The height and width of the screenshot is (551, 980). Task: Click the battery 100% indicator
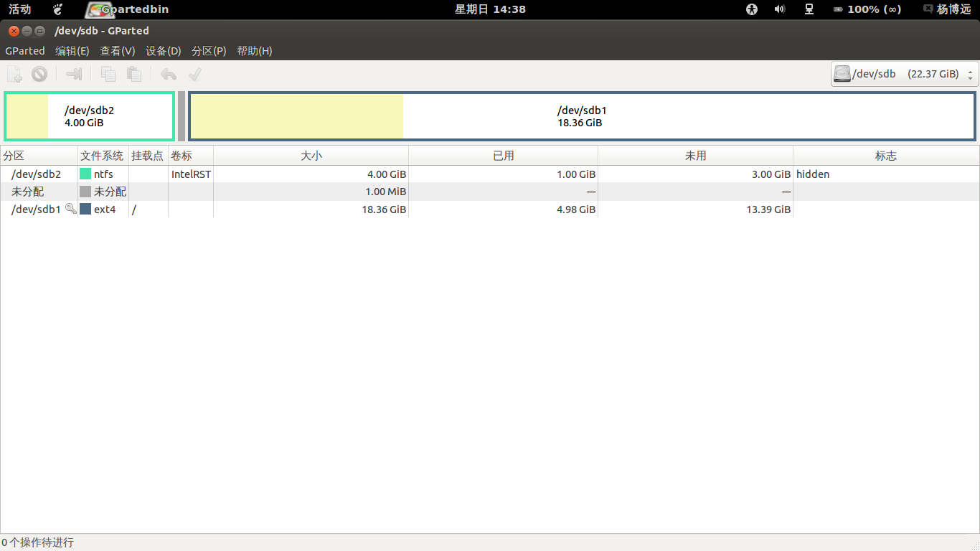tap(867, 9)
